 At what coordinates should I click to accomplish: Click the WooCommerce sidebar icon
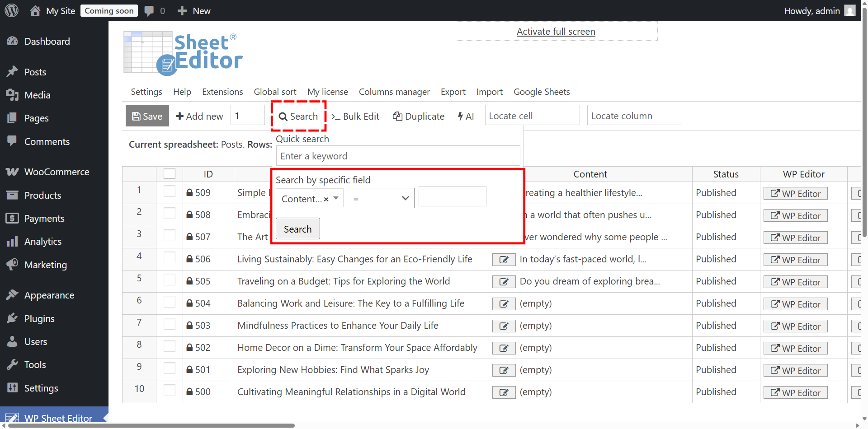click(x=12, y=172)
